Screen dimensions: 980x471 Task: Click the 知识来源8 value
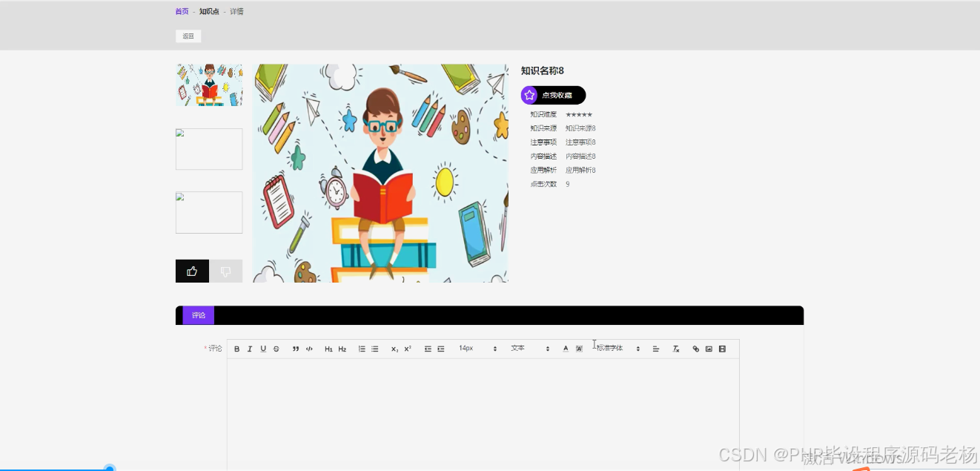[580, 128]
